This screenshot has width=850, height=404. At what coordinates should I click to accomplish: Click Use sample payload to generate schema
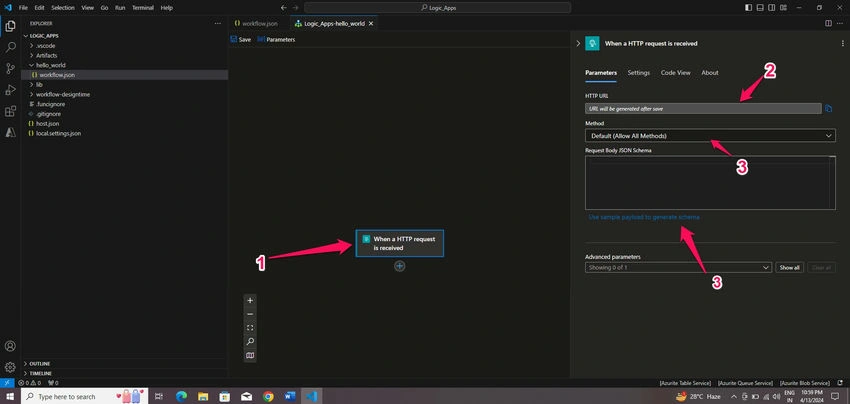click(x=644, y=217)
